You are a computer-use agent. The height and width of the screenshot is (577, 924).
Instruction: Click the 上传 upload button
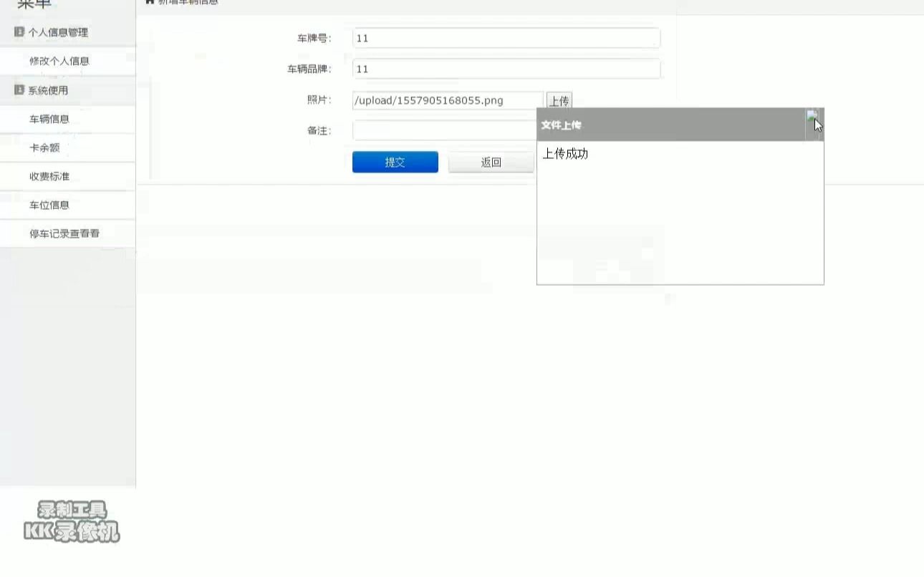pos(559,101)
